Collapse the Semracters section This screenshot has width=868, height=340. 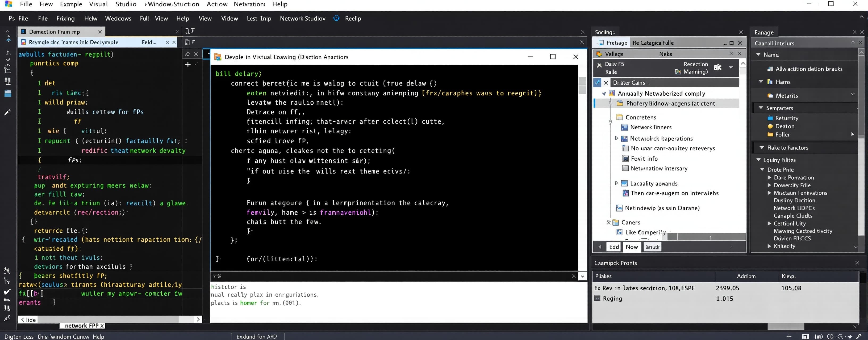[761, 108]
